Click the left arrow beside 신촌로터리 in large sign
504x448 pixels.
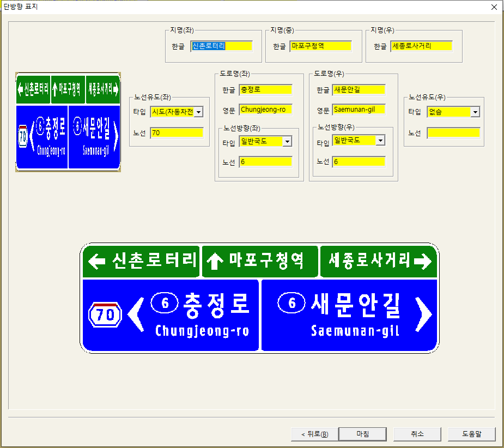pyautogui.click(x=96, y=262)
